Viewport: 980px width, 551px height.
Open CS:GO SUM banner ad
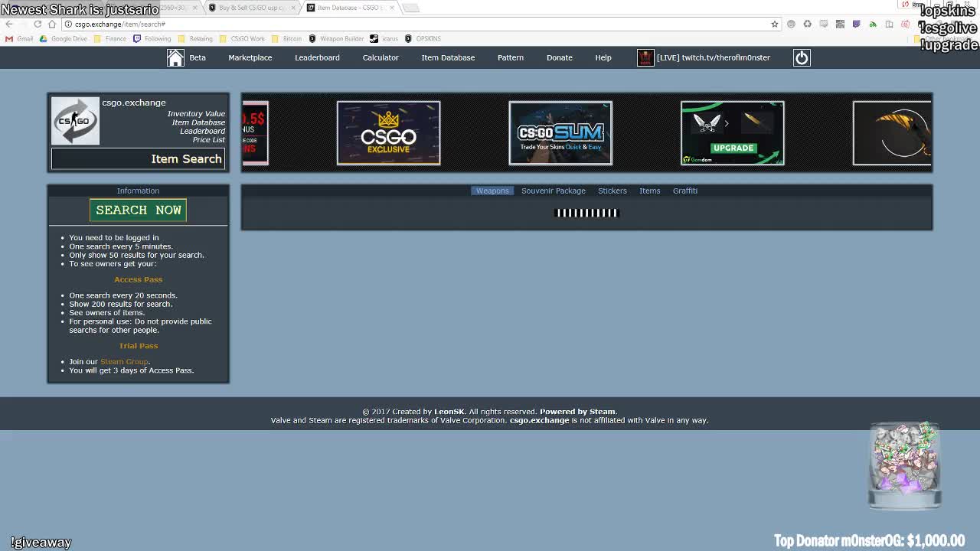pos(560,133)
